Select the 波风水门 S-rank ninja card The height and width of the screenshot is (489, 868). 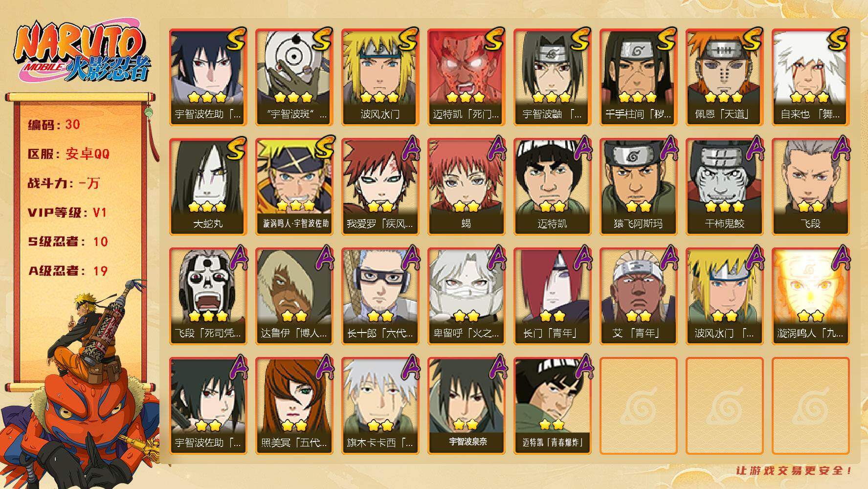pyautogui.click(x=380, y=77)
